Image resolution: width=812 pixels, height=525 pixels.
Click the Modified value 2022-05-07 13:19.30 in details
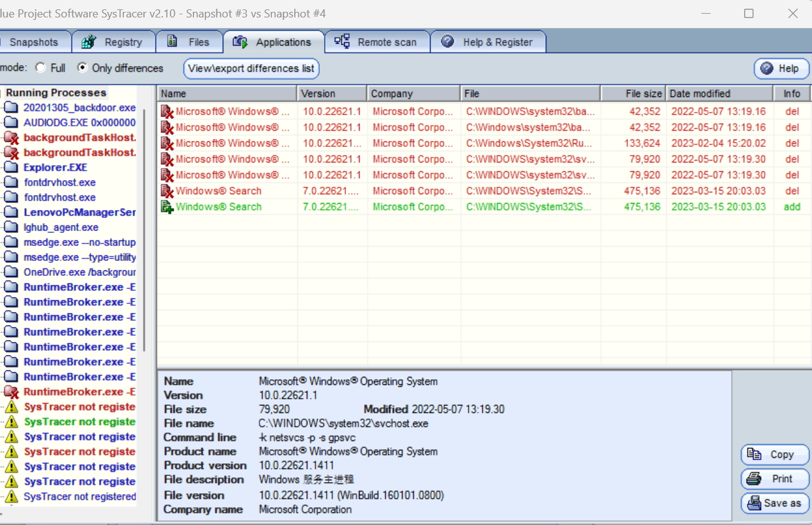[458, 409]
